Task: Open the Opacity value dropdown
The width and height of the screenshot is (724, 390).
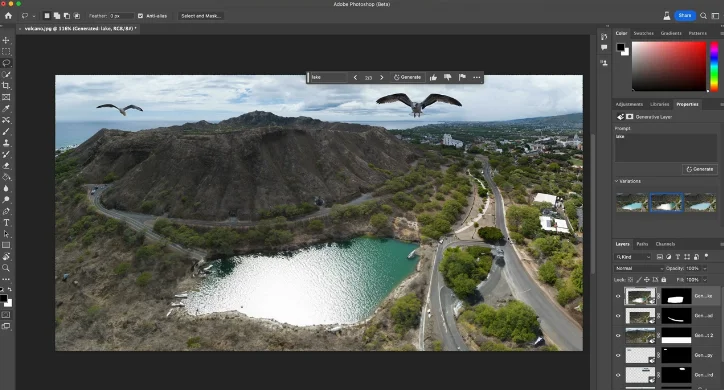Action: pyautogui.click(x=705, y=268)
